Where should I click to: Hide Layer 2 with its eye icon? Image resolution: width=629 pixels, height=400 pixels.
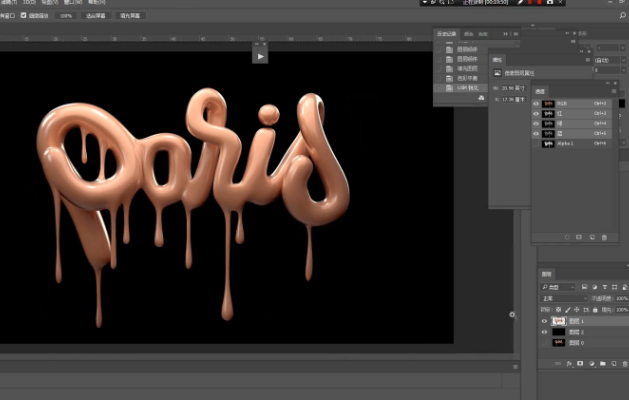coord(544,332)
